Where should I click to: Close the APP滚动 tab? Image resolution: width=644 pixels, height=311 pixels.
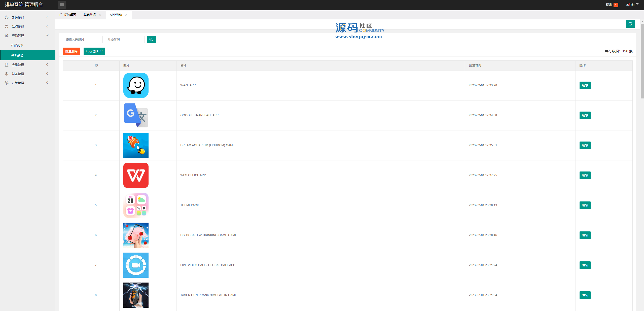click(126, 15)
